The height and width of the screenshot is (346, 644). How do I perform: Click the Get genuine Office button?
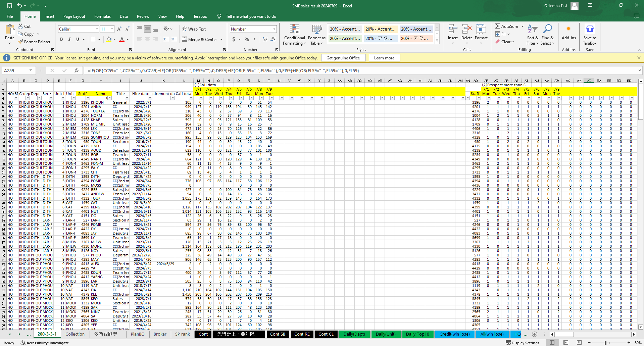[x=343, y=58]
